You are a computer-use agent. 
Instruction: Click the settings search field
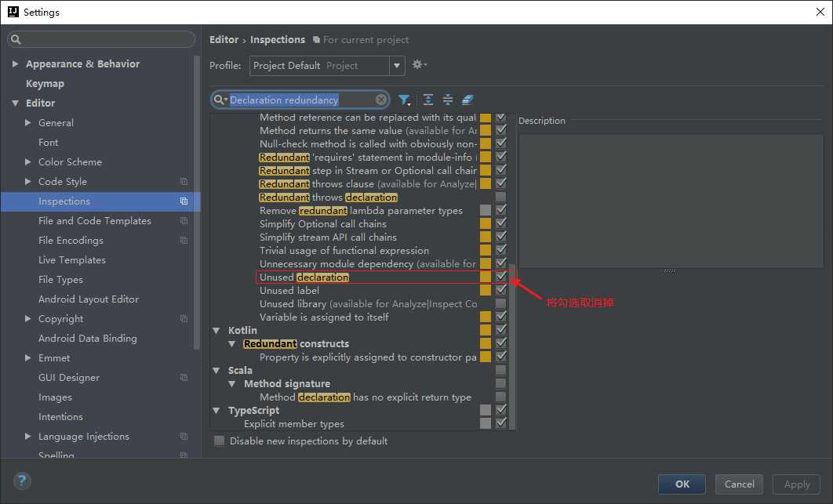(101, 39)
